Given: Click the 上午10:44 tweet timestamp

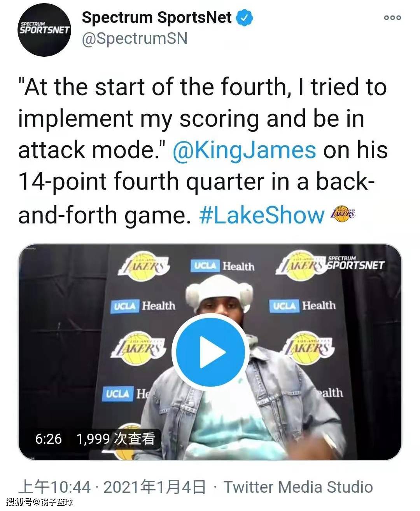Looking at the screenshot, I should [54, 487].
